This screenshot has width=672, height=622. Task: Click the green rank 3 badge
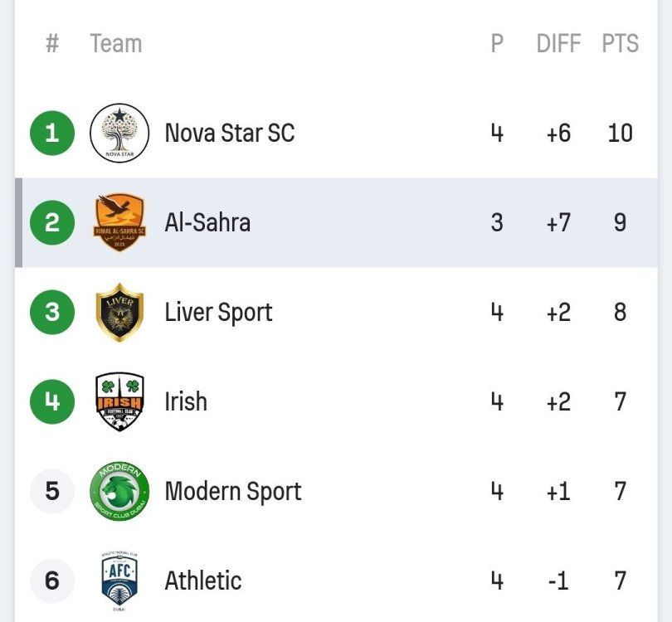[52, 312]
